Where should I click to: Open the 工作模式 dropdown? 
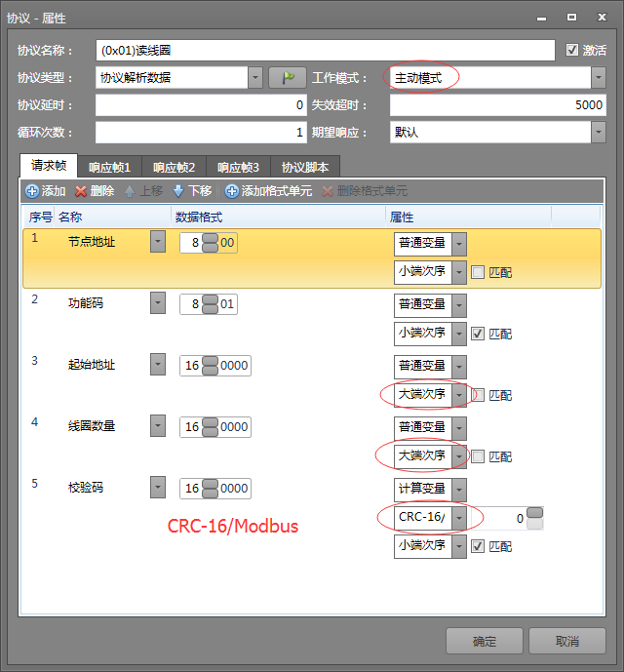click(599, 78)
